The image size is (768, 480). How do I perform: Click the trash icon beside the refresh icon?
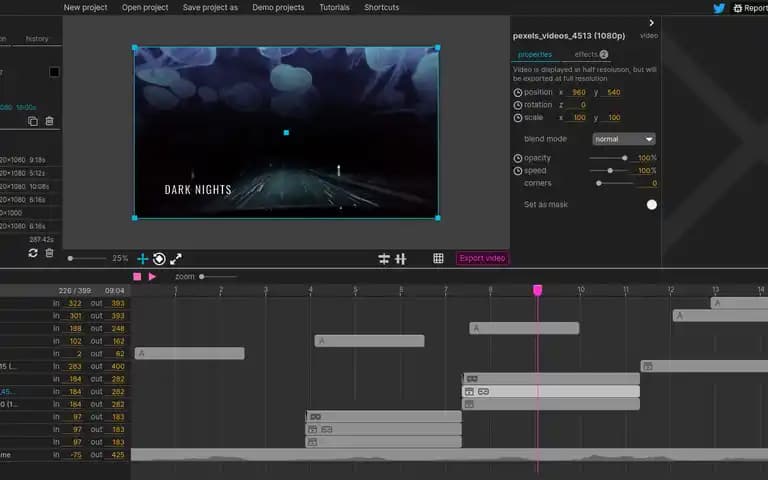coord(49,253)
